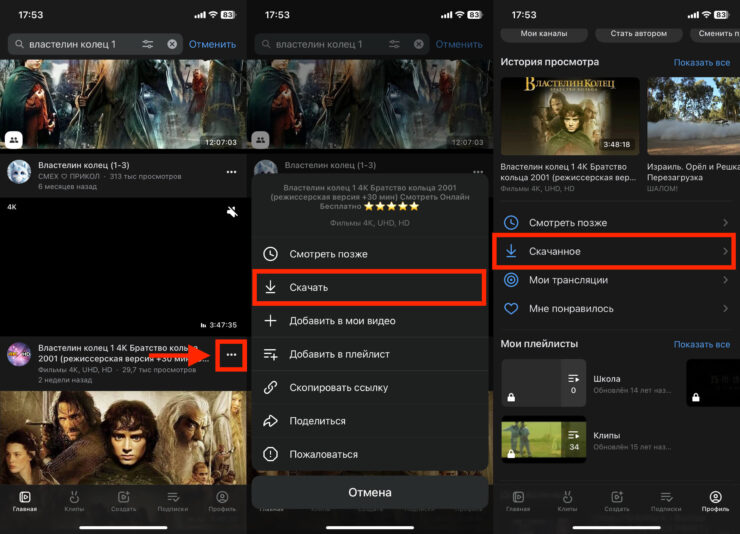Unmute the video preview with the crossed bell icon
The width and height of the screenshot is (740, 534).
(232, 212)
